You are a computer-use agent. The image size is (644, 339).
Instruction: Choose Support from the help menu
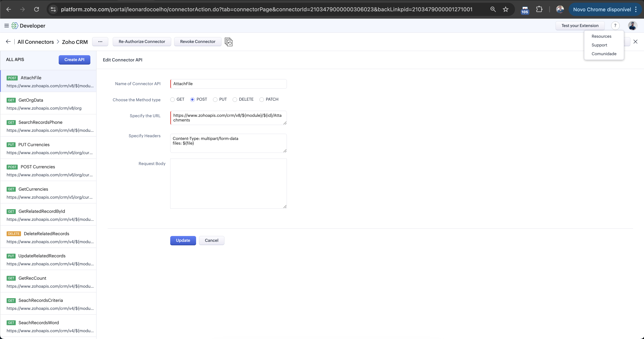click(x=599, y=45)
